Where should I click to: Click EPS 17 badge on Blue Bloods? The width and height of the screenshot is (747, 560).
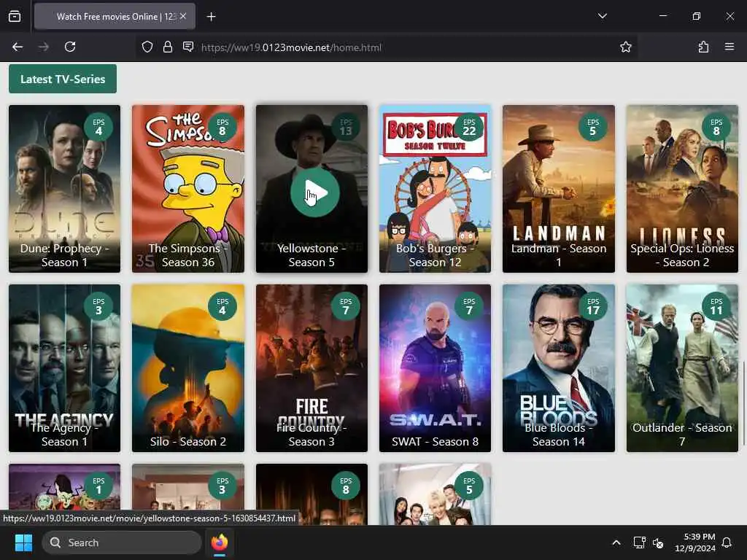[x=592, y=307]
